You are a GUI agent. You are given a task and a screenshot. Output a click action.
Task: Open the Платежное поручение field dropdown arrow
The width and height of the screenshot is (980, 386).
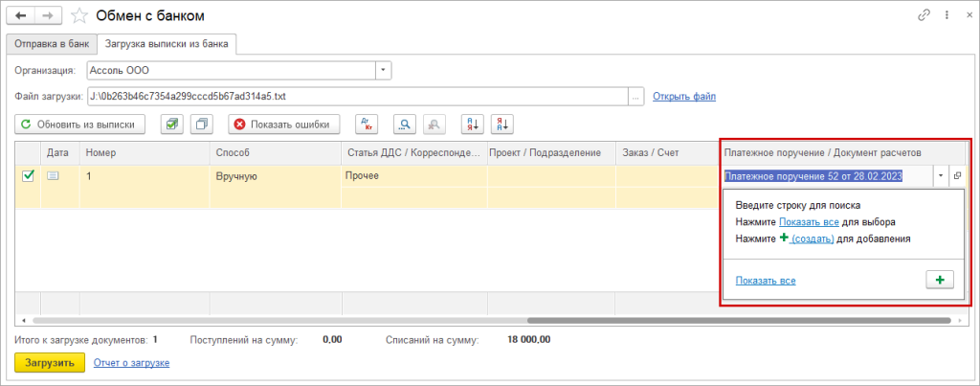tap(940, 176)
